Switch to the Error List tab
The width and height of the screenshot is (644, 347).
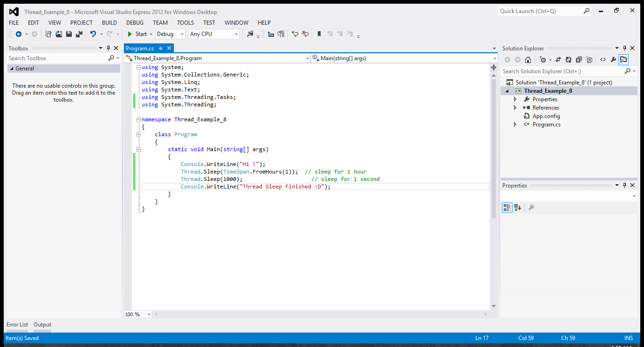(x=17, y=325)
